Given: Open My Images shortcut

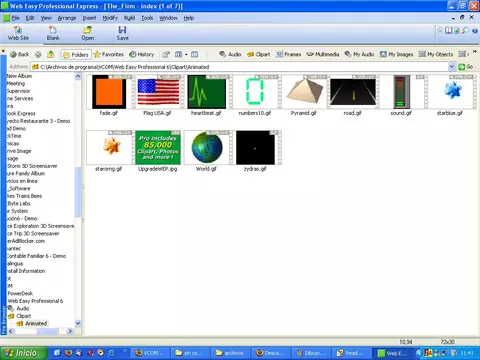Looking at the screenshot, I should [396, 54].
